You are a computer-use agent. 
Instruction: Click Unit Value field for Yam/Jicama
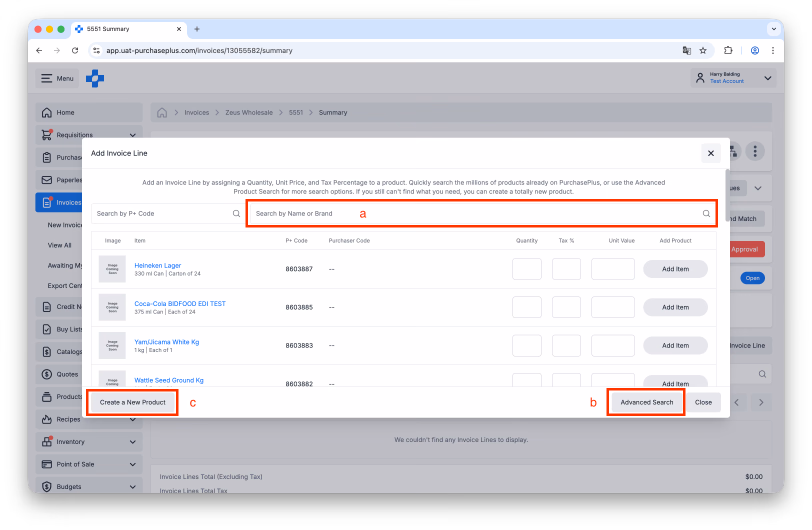point(613,345)
